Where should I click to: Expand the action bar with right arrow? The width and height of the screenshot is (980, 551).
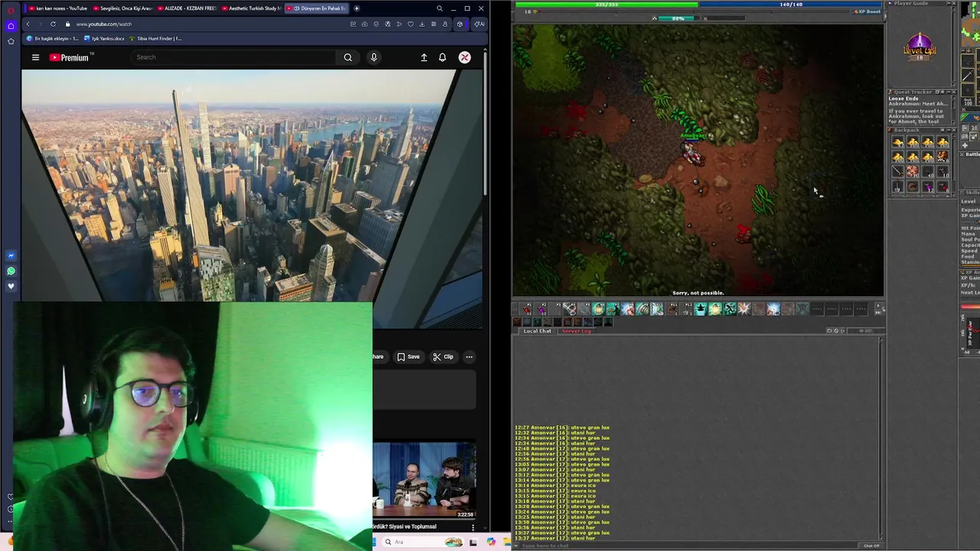(878, 305)
